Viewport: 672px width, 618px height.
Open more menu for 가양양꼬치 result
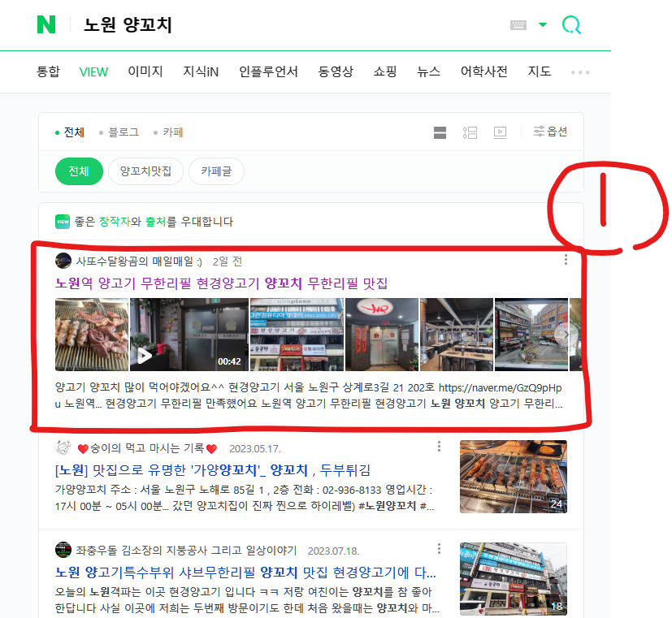click(439, 447)
